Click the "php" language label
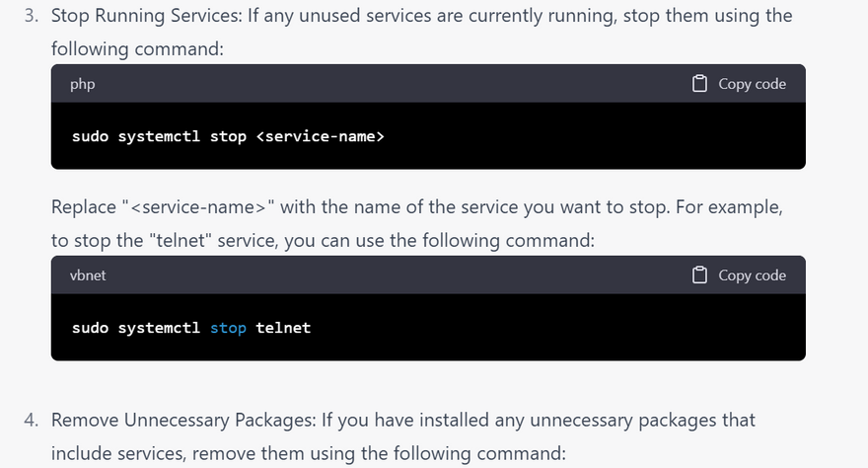This screenshot has height=468, width=868. (83, 84)
